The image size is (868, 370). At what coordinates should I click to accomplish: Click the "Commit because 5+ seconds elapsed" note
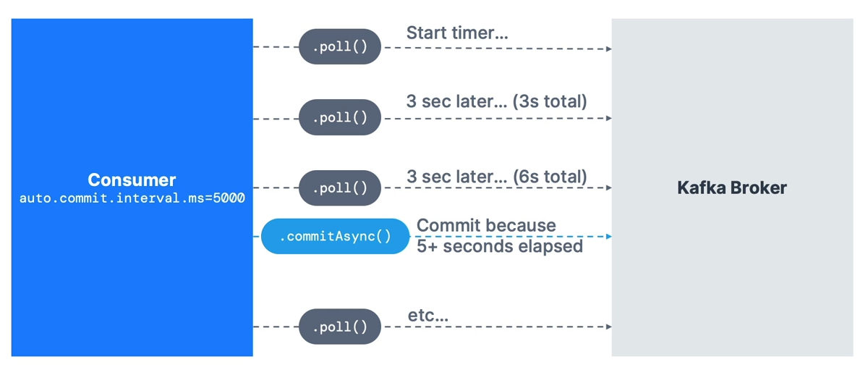pos(499,236)
